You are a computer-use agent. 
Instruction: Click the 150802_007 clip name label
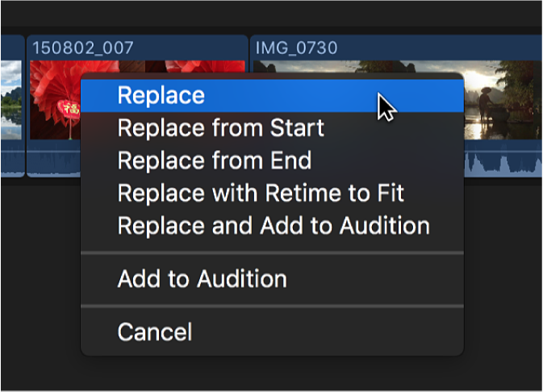coord(83,47)
